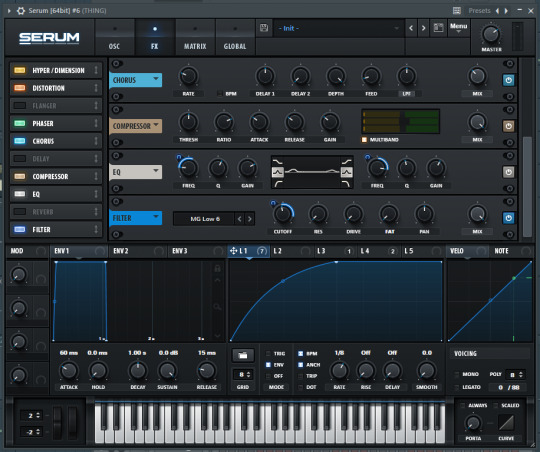Click the pitch bend up range field showing 2
540x452 pixels.
click(x=31, y=415)
